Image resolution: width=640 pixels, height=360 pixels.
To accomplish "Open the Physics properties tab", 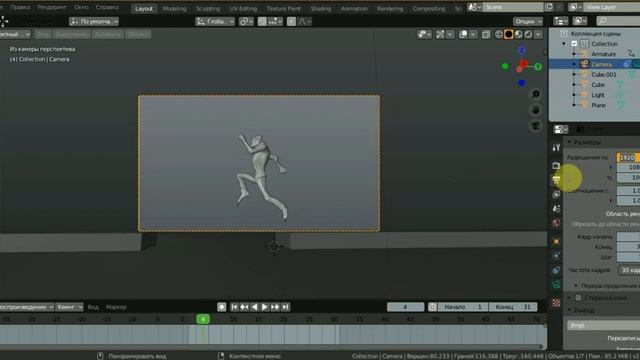I will click(556, 256).
